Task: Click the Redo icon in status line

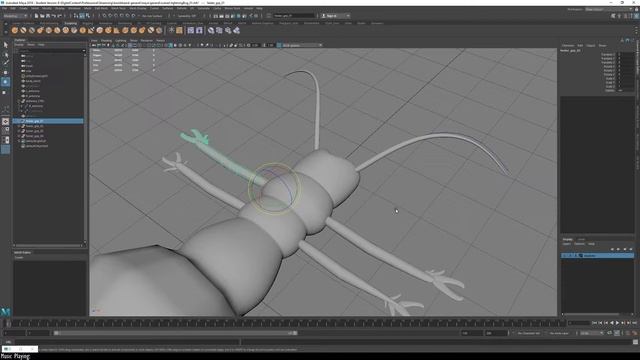Action: click(x=59, y=16)
